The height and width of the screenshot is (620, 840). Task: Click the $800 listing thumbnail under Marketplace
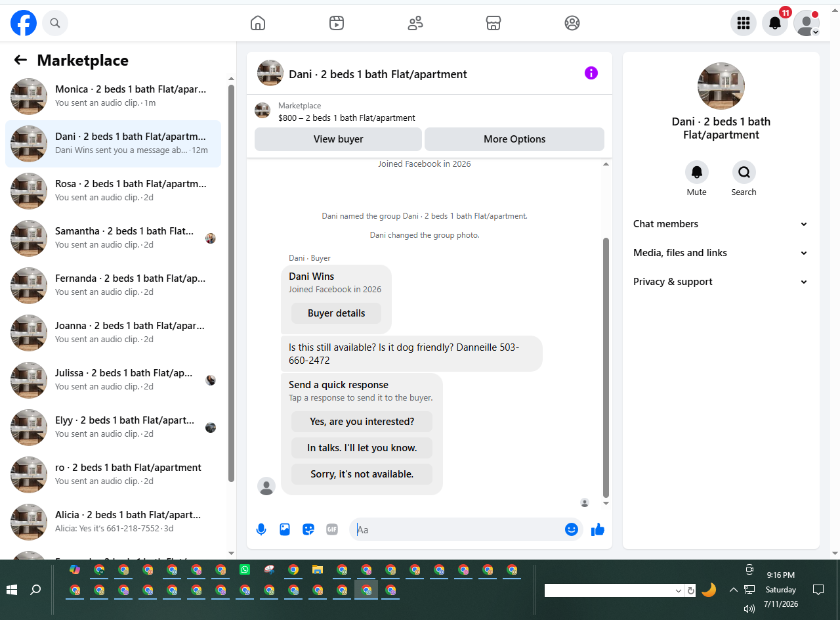point(262,110)
